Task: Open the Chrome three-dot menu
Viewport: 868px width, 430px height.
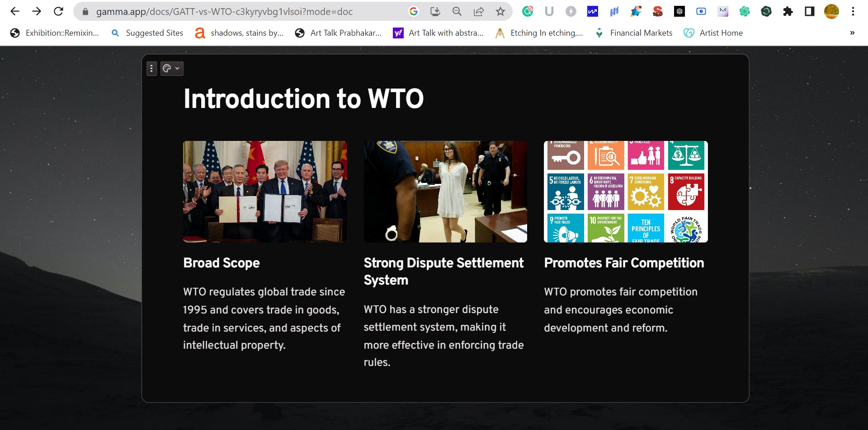Action: (853, 11)
